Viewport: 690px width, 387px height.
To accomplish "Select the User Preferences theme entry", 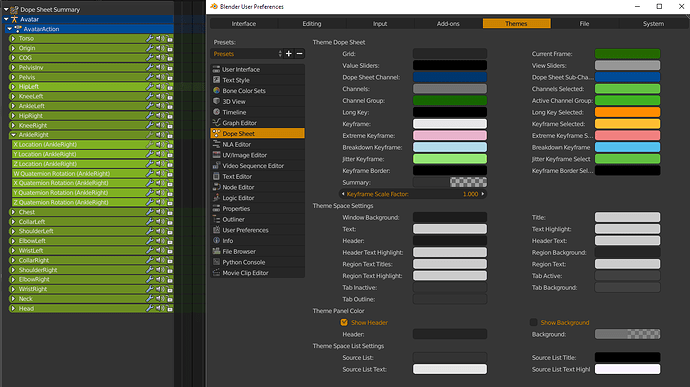I will point(258,230).
